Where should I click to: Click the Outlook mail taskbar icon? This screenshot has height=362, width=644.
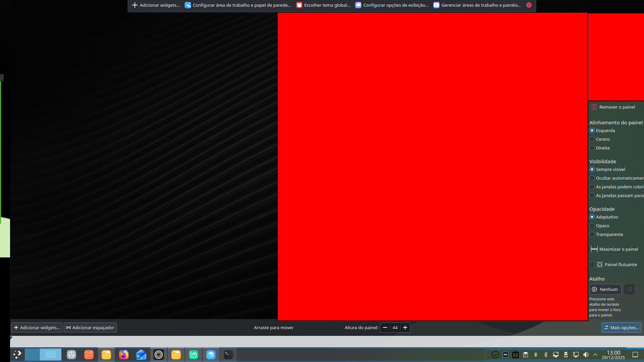(141, 355)
